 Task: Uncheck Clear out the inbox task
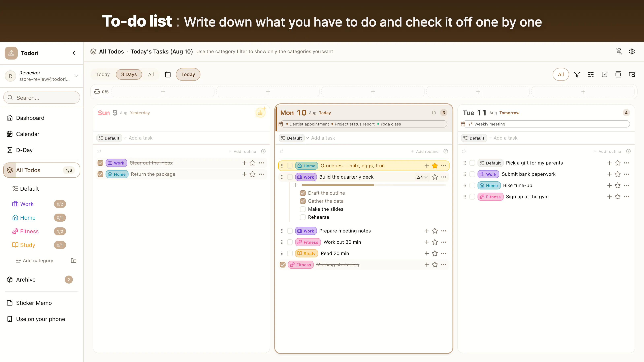point(100,163)
